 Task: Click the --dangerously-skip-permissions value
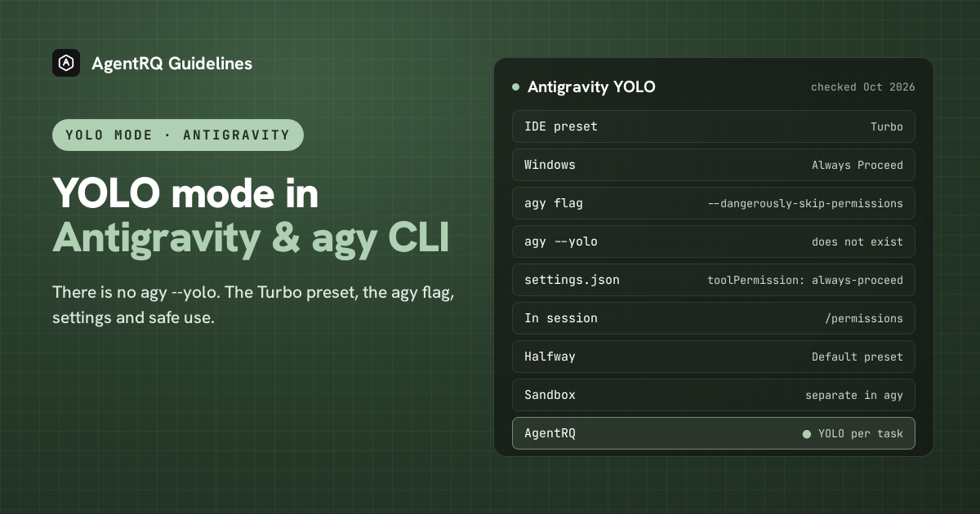(x=805, y=203)
